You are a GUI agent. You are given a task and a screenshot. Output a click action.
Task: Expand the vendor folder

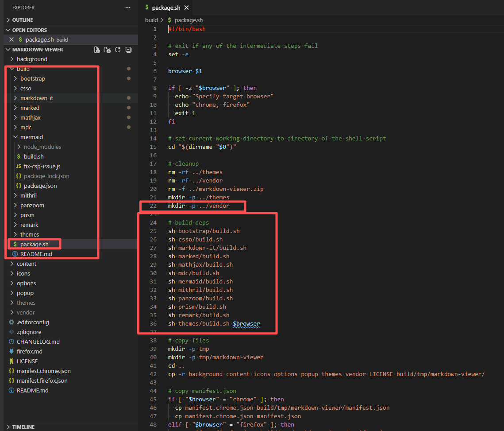(x=71, y=312)
